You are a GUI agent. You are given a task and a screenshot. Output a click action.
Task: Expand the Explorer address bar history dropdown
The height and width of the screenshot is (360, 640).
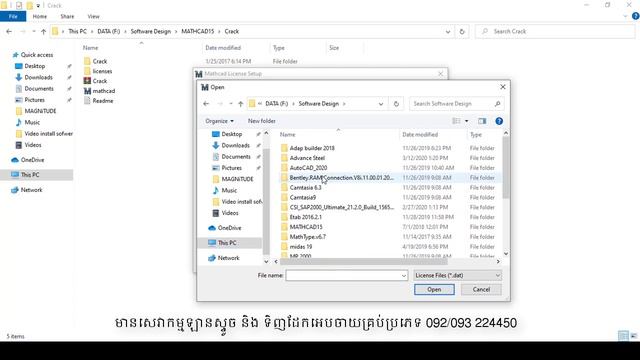448,31
